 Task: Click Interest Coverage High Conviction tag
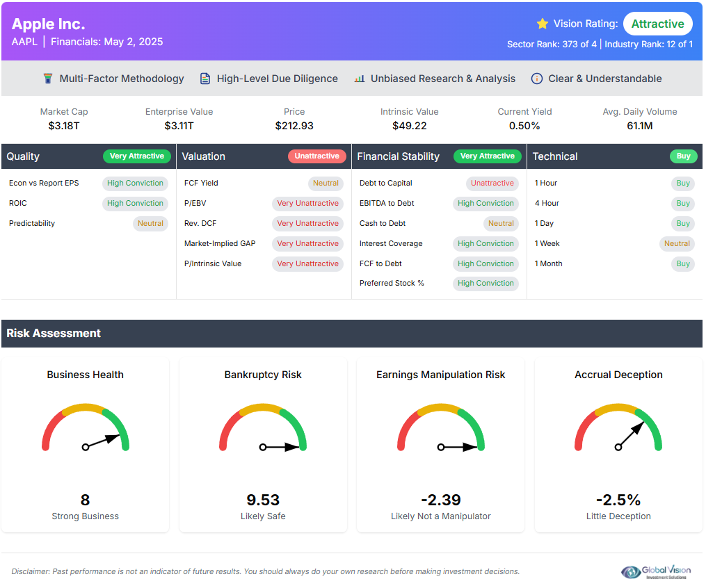pyautogui.click(x=486, y=243)
